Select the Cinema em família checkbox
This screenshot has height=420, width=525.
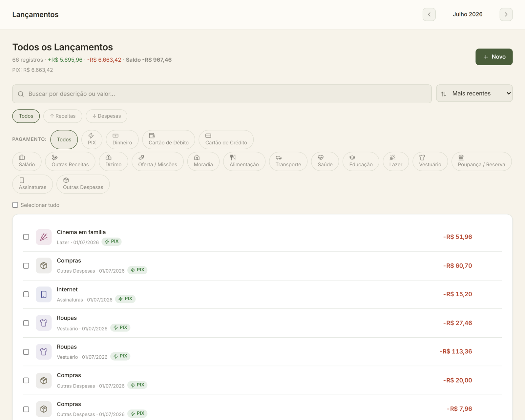[26, 237]
